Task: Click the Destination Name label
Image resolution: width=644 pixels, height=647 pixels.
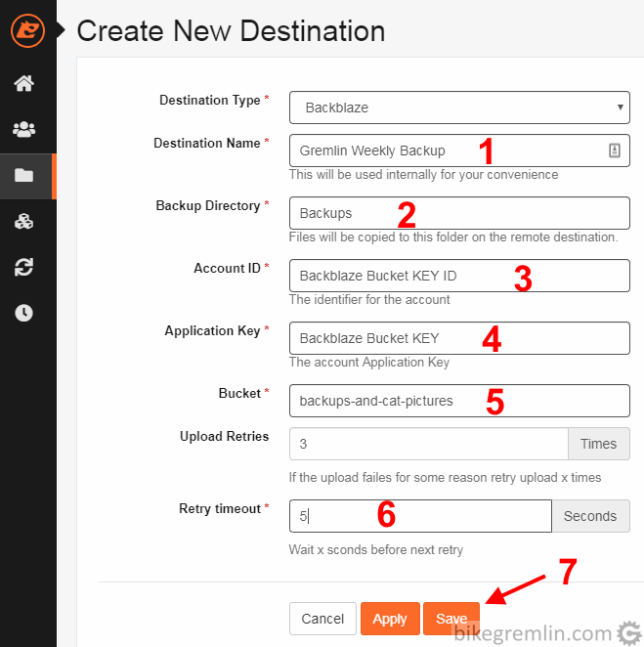Action: (207, 144)
